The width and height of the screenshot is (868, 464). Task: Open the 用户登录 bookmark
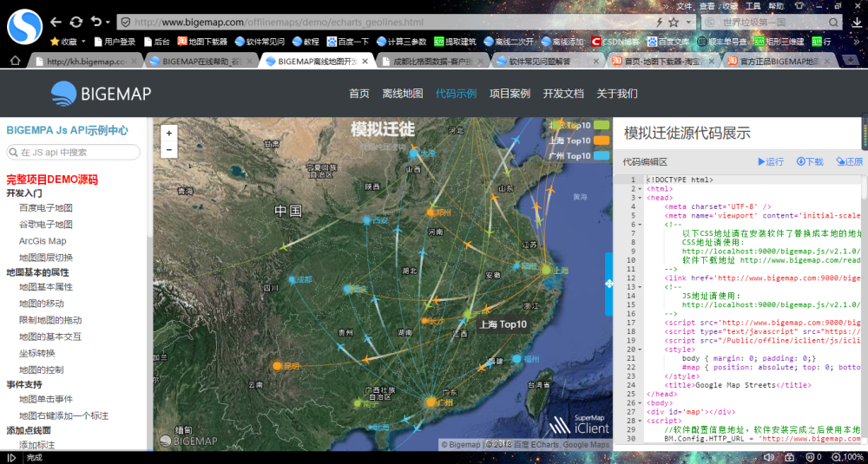[115, 42]
